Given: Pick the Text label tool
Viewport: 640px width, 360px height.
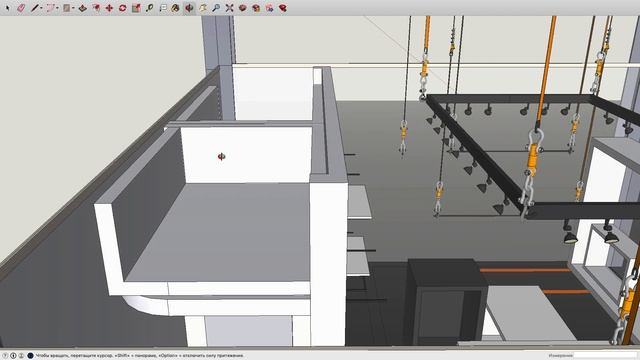Looking at the screenshot, I should click(x=163, y=8).
